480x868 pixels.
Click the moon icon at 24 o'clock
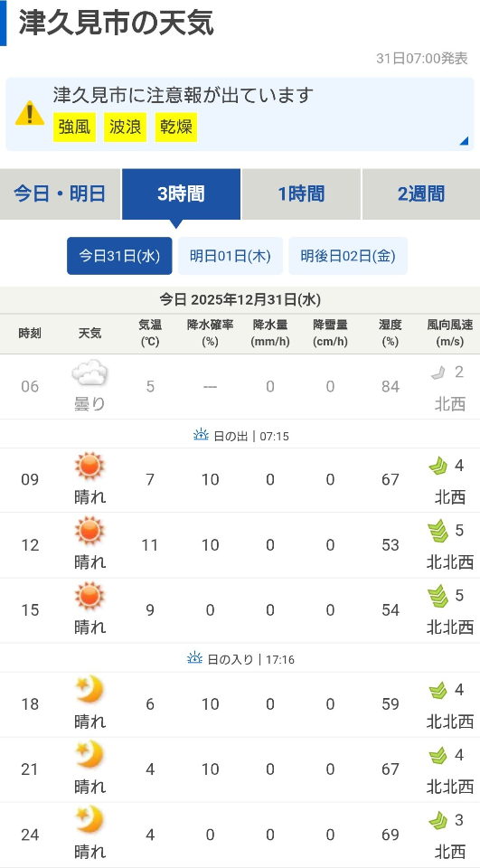click(x=89, y=820)
